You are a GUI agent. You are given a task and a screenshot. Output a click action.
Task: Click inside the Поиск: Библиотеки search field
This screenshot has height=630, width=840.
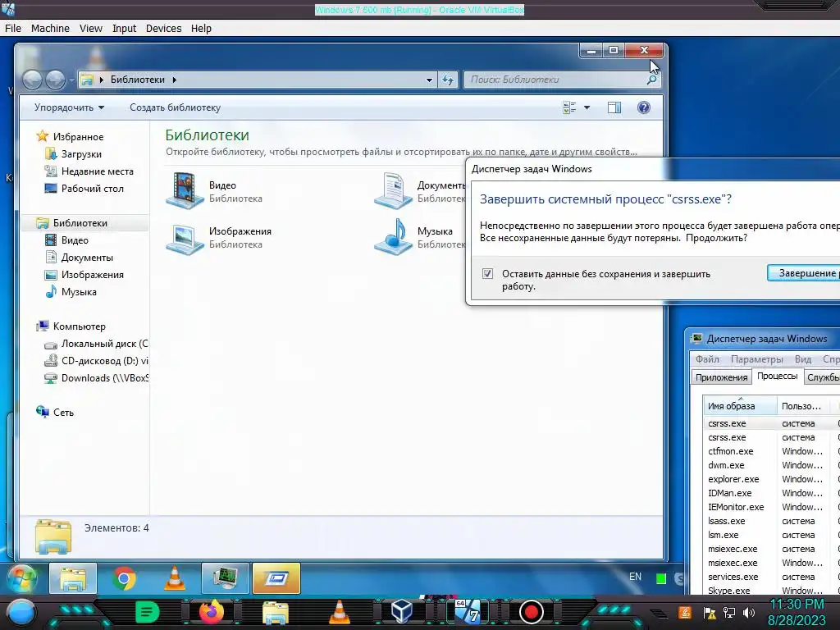click(555, 80)
